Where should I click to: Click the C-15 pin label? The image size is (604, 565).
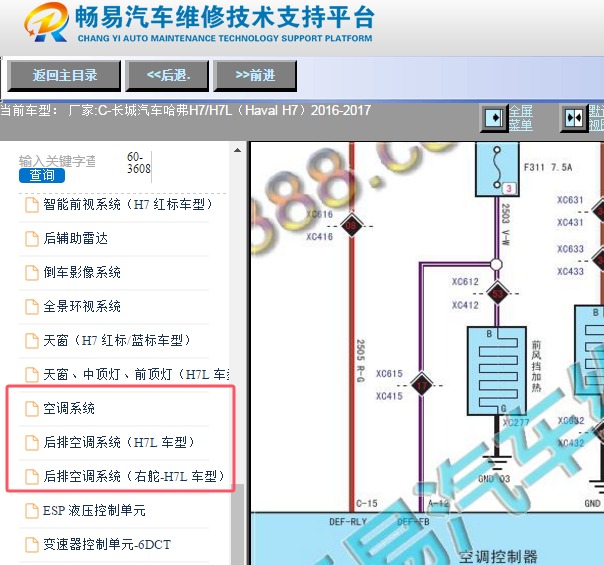tap(366, 503)
